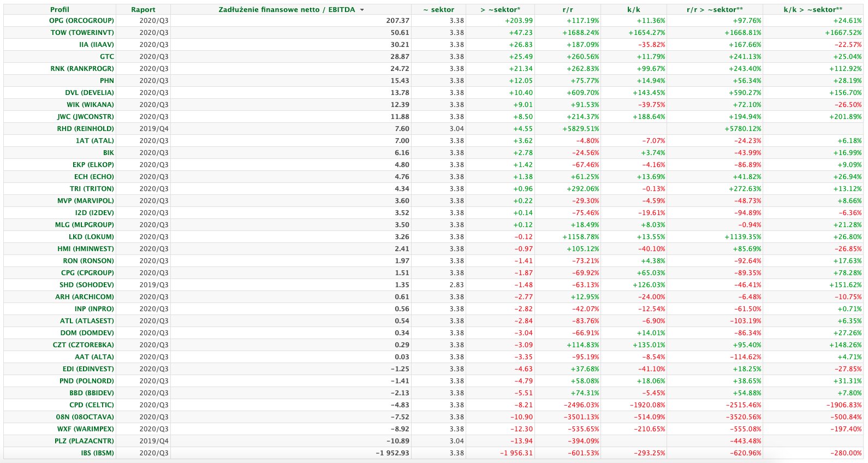The width and height of the screenshot is (868, 463).
Task: Click the +1139.35% value in LKD row
Action: (743, 236)
